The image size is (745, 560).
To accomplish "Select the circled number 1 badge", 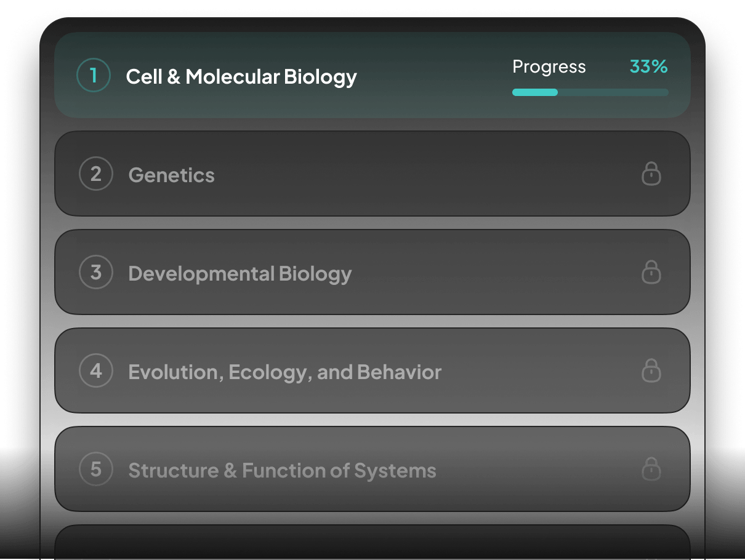I will [x=94, y=74].
